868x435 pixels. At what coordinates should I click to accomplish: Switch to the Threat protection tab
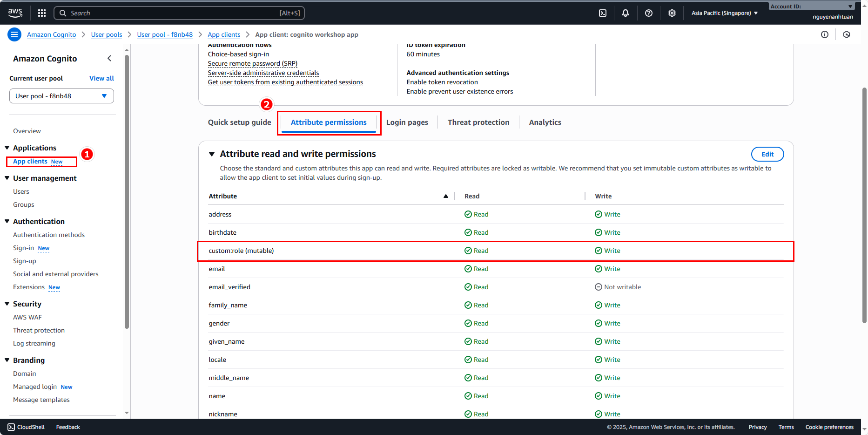(478, 122)
